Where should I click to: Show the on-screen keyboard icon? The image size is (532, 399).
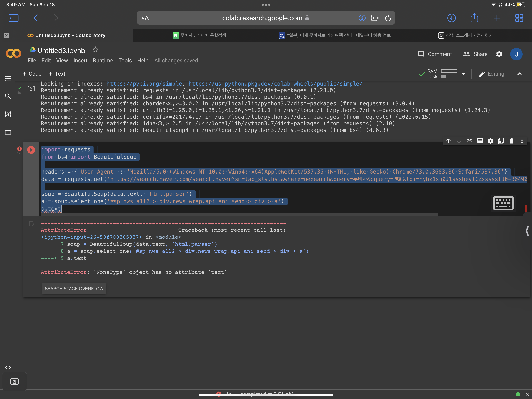coord(503,203)
